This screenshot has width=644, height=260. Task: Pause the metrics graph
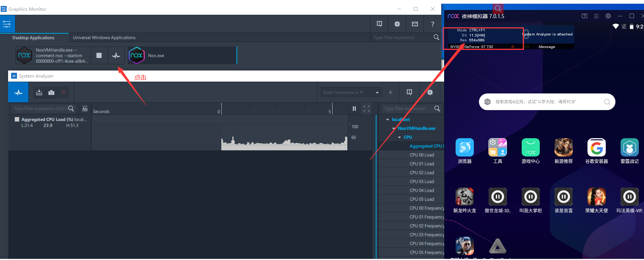[354, 109]
